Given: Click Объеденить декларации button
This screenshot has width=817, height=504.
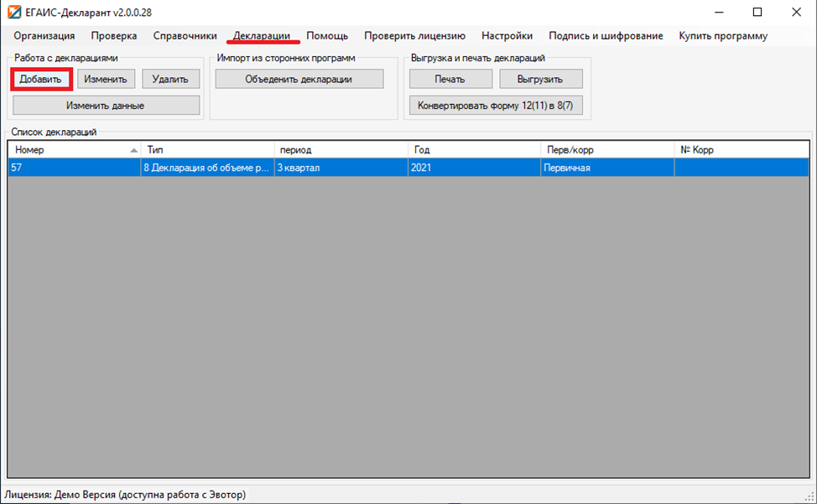Looking at the screenshot, I should 299,79.
